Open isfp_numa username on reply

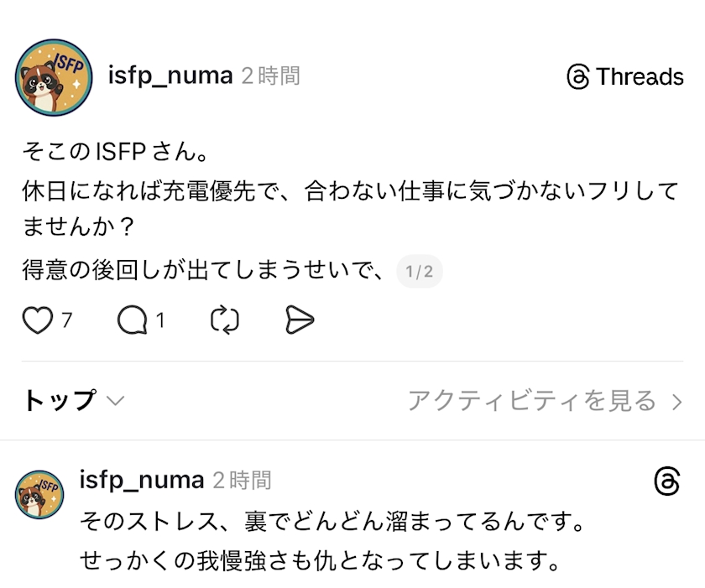(x=142, y=480)
